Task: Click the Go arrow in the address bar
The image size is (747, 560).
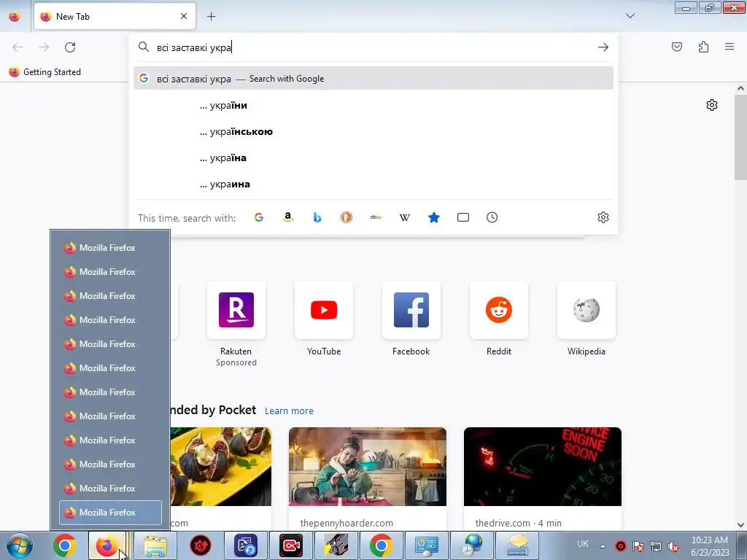Action: [603, 47]
